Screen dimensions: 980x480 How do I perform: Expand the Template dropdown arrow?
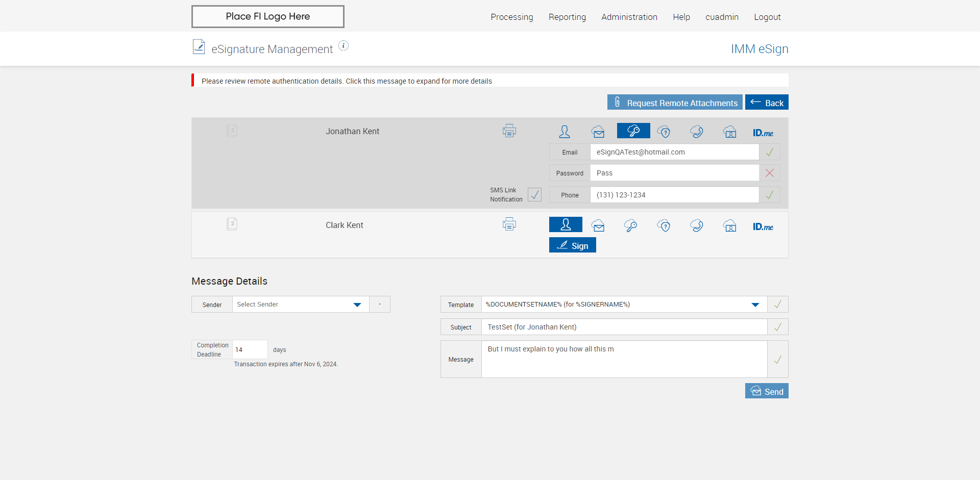pyautogui.click(x=755, y=305)
